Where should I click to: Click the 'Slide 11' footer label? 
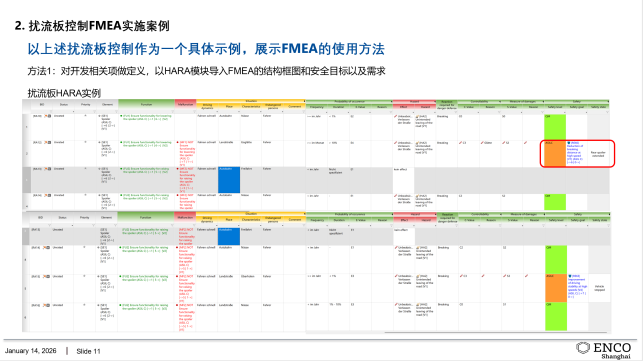click(88, 351)
